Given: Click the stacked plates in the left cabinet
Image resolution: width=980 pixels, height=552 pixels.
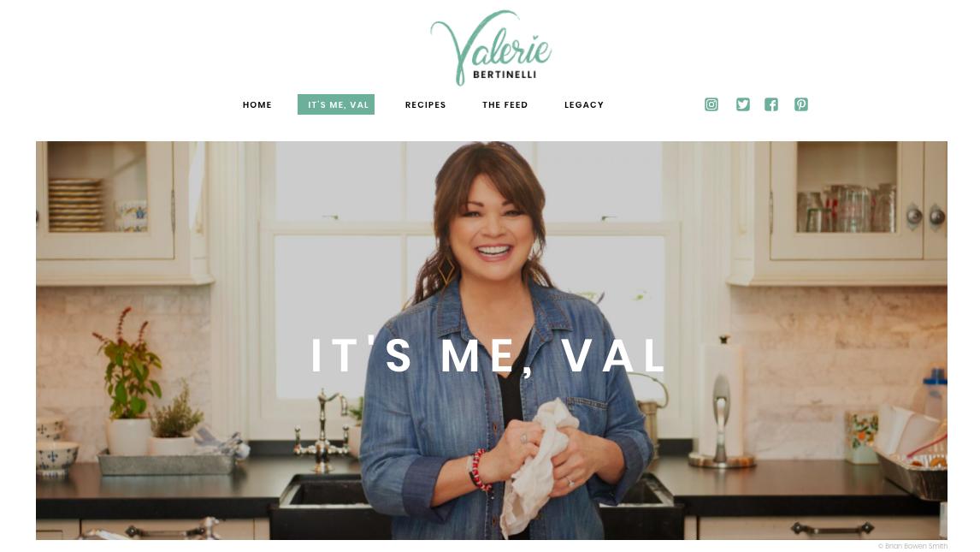Looking at the screenshot, I should pyautogui.click(x=75, y=205).
